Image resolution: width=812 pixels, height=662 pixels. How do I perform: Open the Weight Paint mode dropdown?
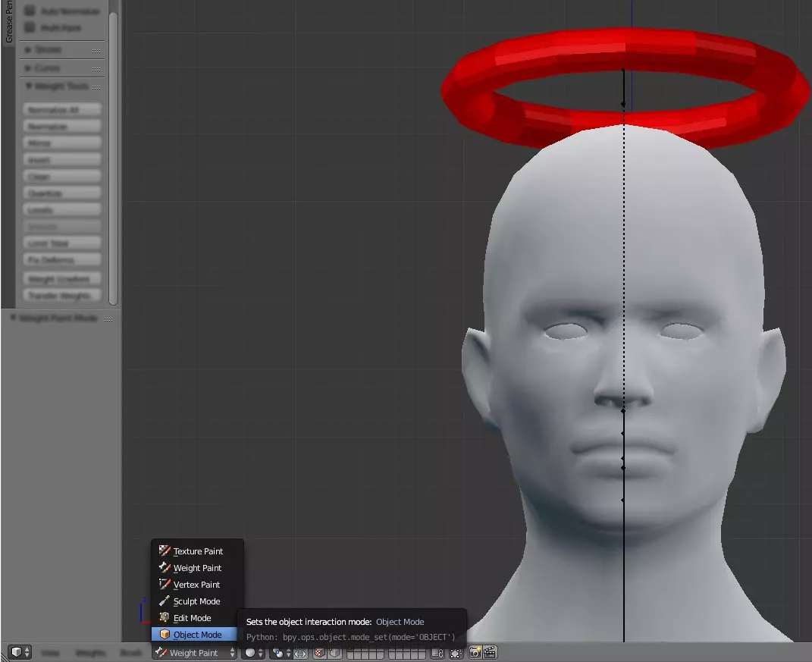(195, 653)
